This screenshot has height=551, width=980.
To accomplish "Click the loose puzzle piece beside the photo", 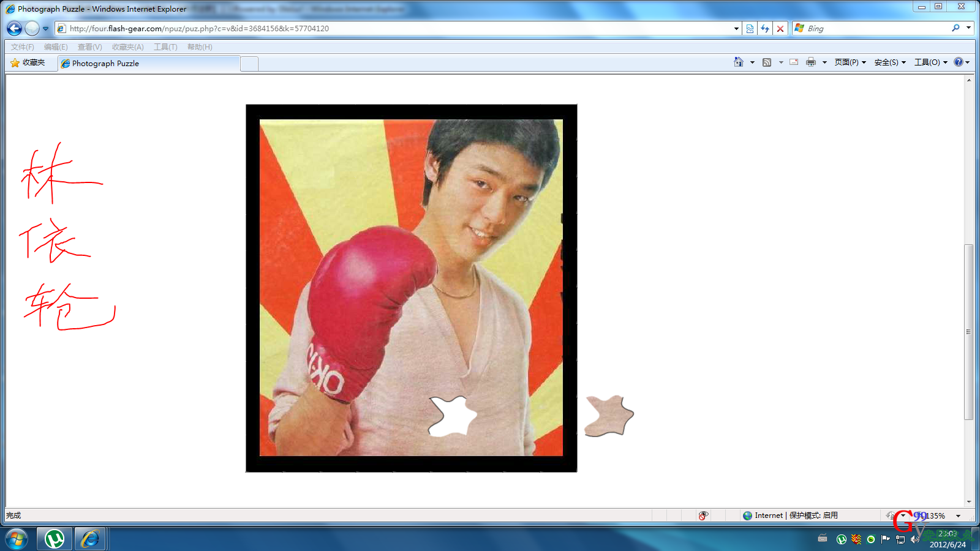I will pyautogui.click(x=608, y=416).
